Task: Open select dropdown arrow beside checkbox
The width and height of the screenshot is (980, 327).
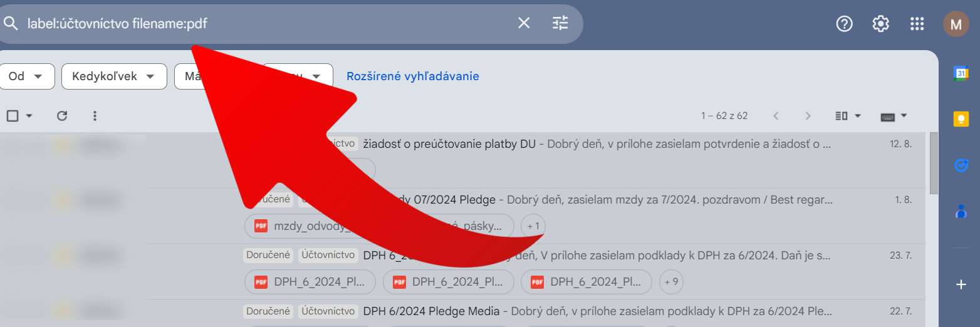Action: 29,116
